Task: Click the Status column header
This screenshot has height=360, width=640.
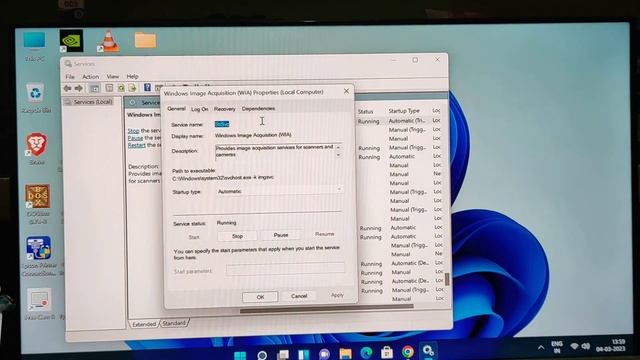Action: [366, 111]
